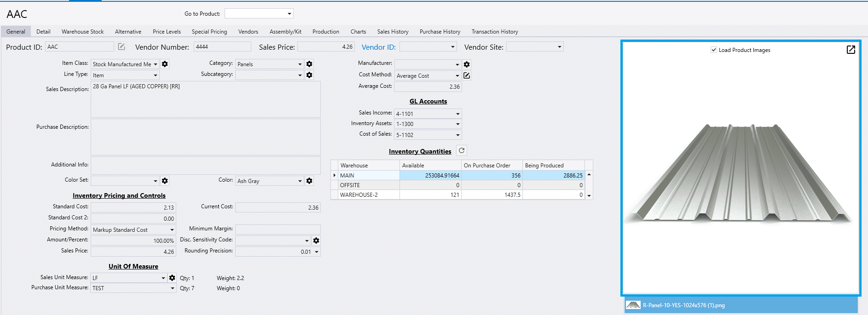Open the Color dropdown showing Ash Gray

pyautogui.click(x=300, y=181)
